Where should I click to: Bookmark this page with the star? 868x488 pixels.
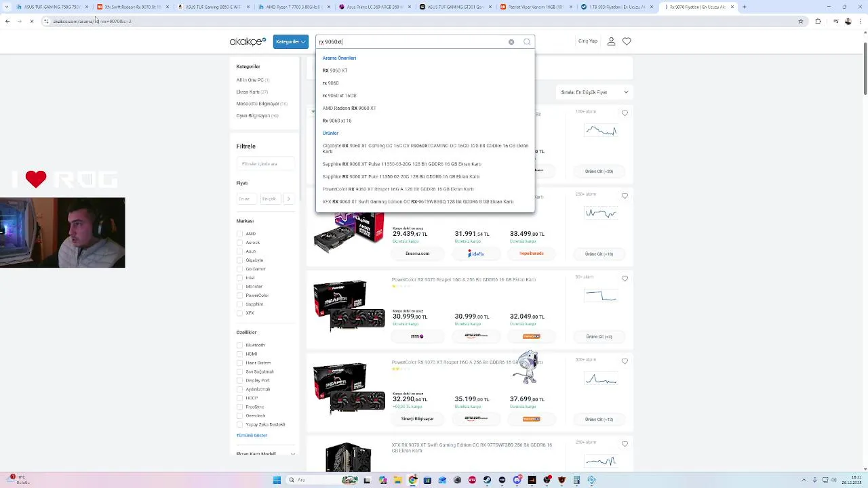coord(801,21)
